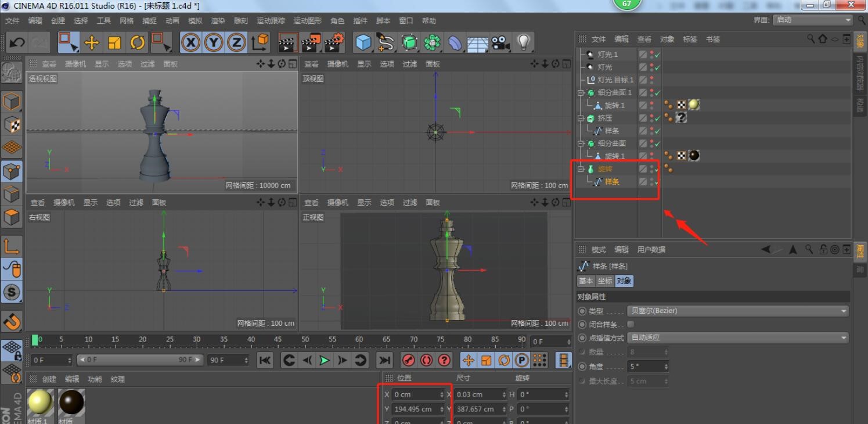Select the 灯光.1 object row

[607, 55]
